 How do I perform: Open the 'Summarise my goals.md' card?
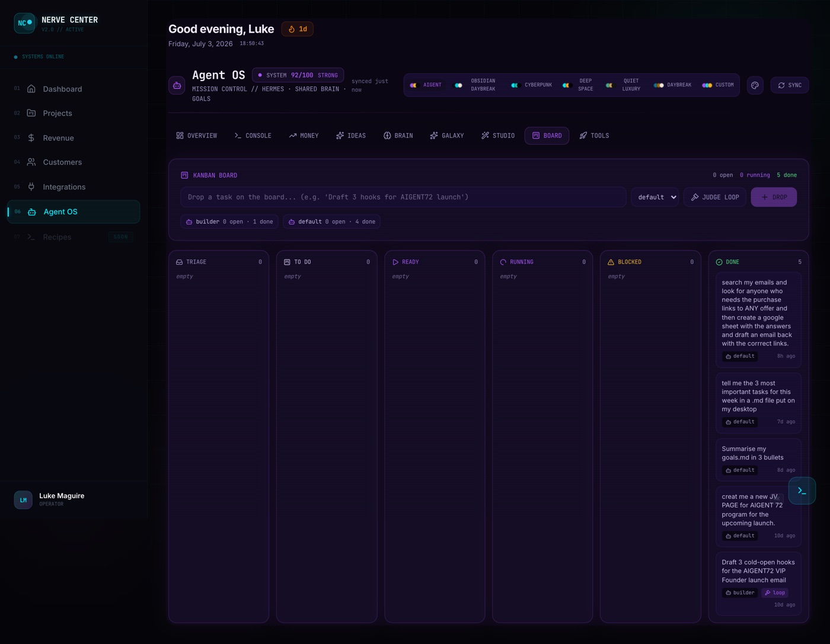coord(758,460)
